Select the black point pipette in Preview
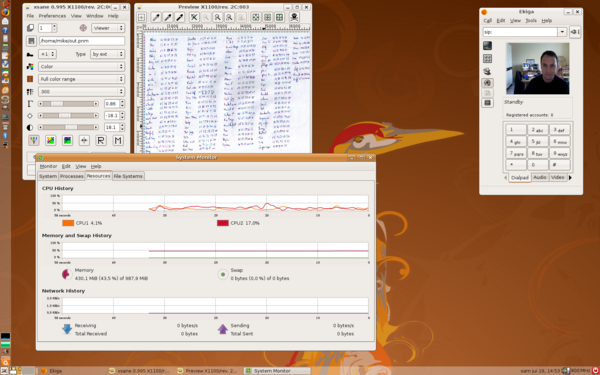This screenshot has height=375, width=600. click(179, 17)
